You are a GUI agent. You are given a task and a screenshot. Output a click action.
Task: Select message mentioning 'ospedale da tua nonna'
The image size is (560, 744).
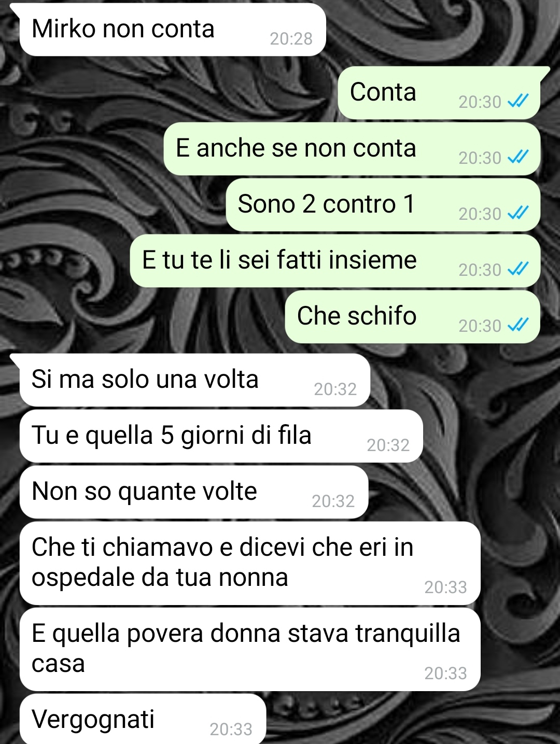(x=250, y=564)
